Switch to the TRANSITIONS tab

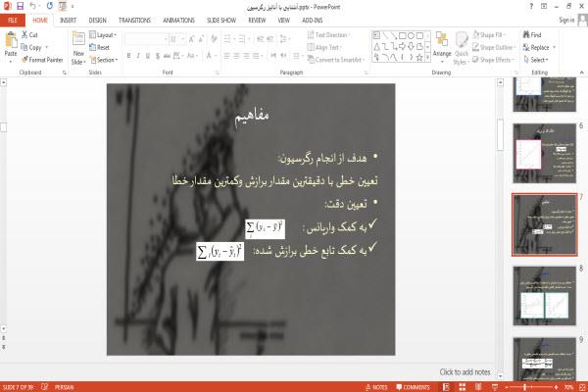(134, 21)
